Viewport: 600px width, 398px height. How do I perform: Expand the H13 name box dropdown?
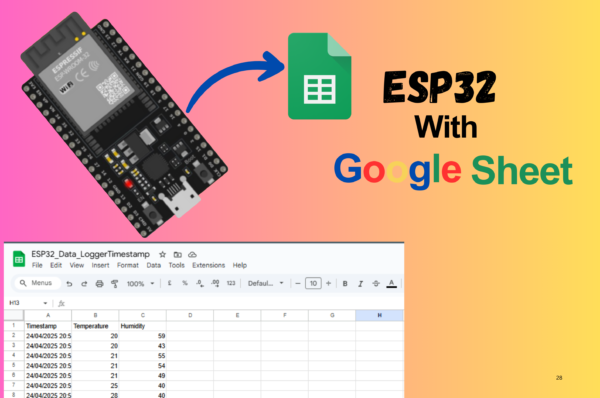click(45, 303)
